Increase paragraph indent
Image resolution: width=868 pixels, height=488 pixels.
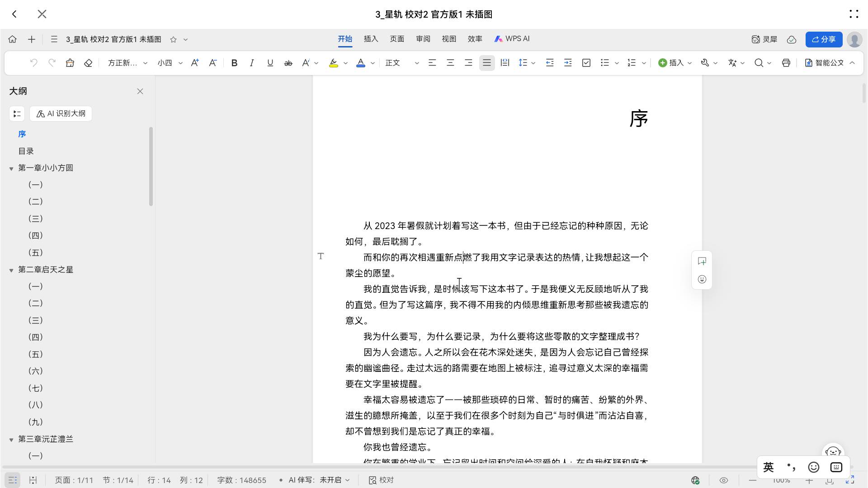(x=568, y=63)
